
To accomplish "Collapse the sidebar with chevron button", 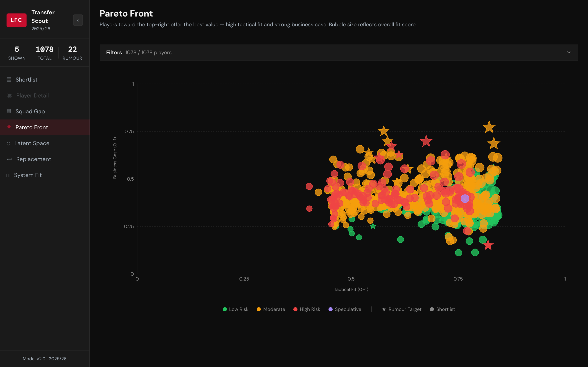I will click(x=78, y=20).
